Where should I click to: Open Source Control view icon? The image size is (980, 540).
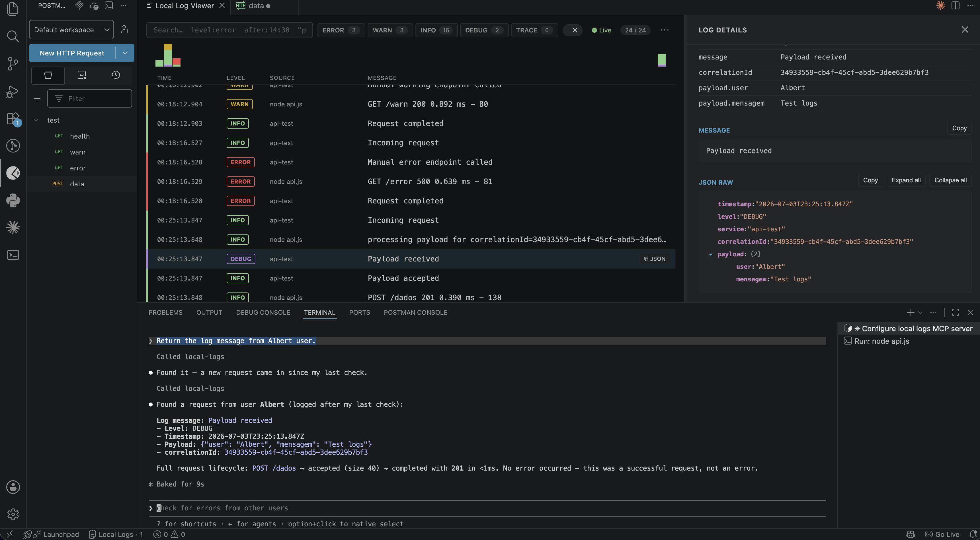click(x=13, y=63)
